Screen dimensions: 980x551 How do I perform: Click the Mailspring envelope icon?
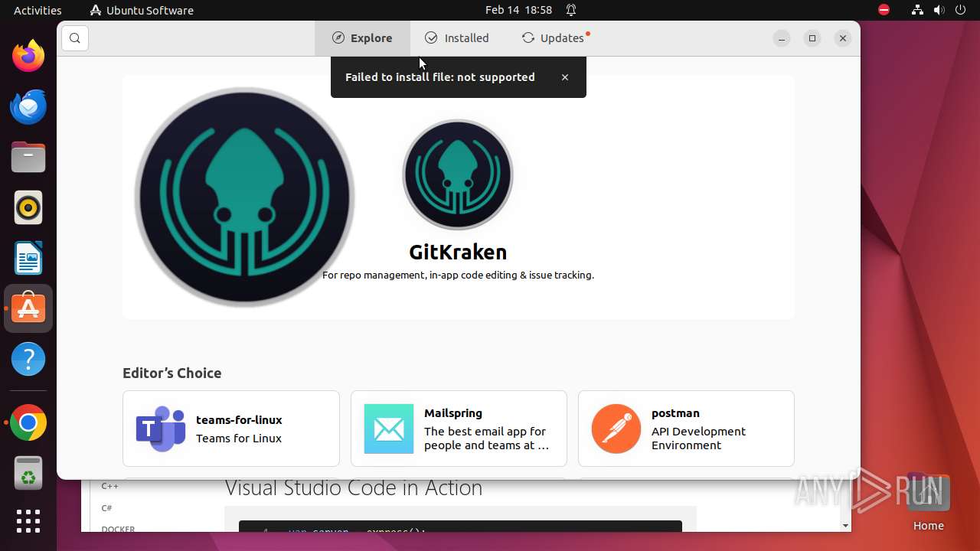[389, 429]
